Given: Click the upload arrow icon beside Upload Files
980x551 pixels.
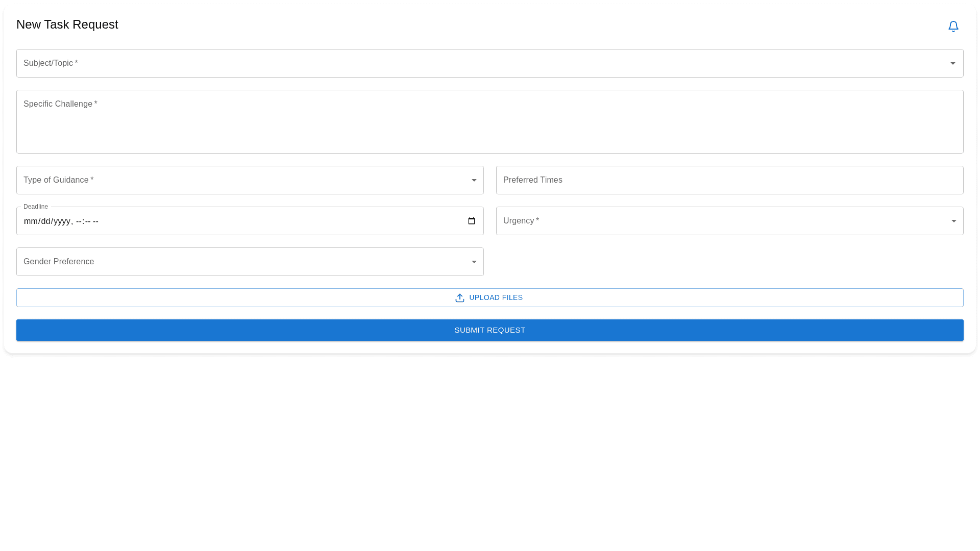Looking at the screenshot, I should click(x=459, y=297).
